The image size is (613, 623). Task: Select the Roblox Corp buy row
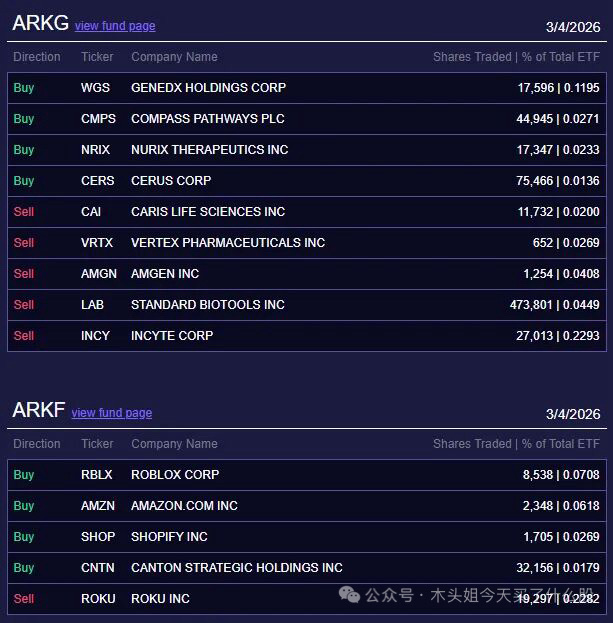tap(306, 475)
